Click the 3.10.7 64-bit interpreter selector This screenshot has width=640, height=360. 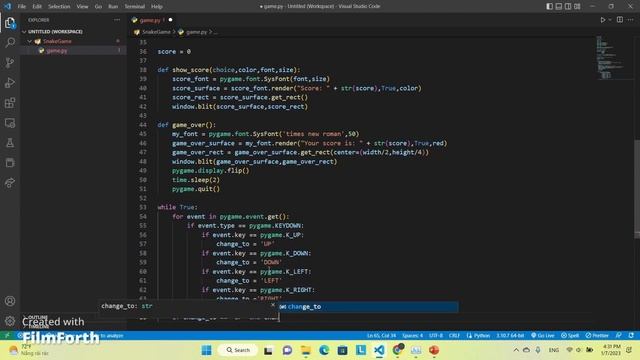click(x=510, y=336)
